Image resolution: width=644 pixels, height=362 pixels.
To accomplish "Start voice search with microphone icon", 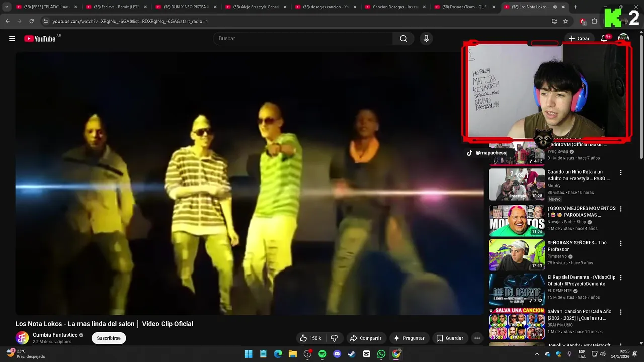I will click(x=426, y=39).
